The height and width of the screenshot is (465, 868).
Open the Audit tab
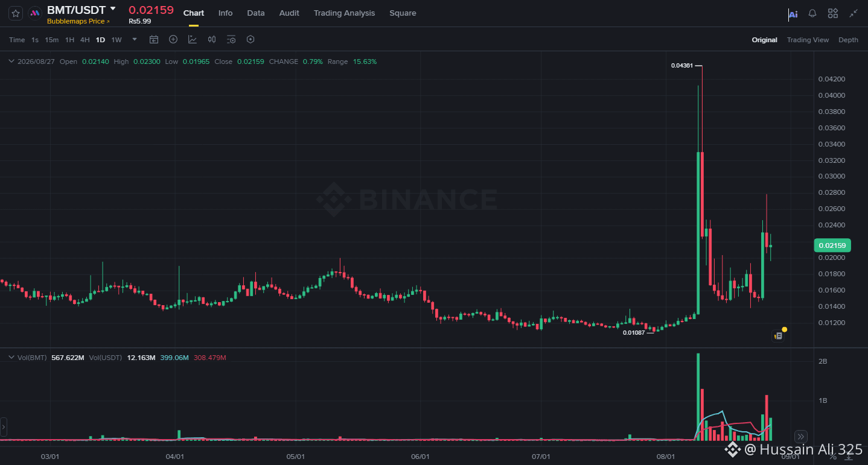pyautogui.click(x=289, y=13)
